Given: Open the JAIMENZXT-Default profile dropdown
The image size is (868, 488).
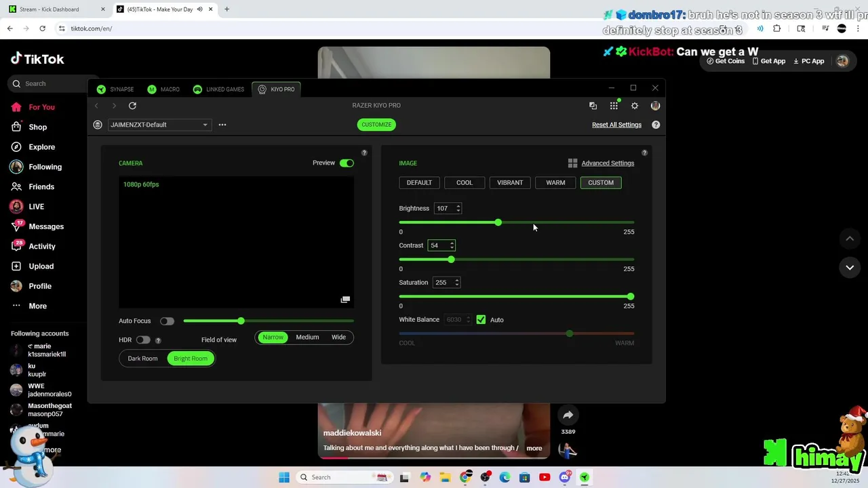Looking at the screenshot, I should (159, 125).
